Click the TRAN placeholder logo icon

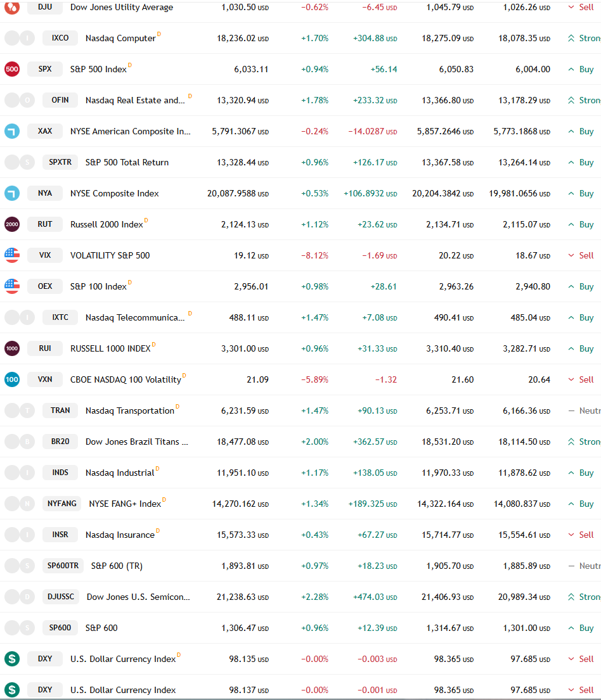20,410
